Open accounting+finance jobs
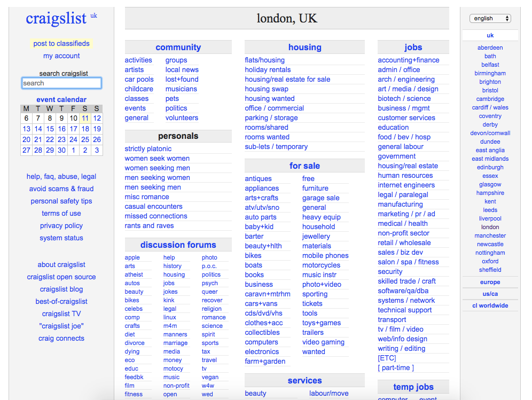This screenshot has width=532, height=400. (x=409, y=60)
